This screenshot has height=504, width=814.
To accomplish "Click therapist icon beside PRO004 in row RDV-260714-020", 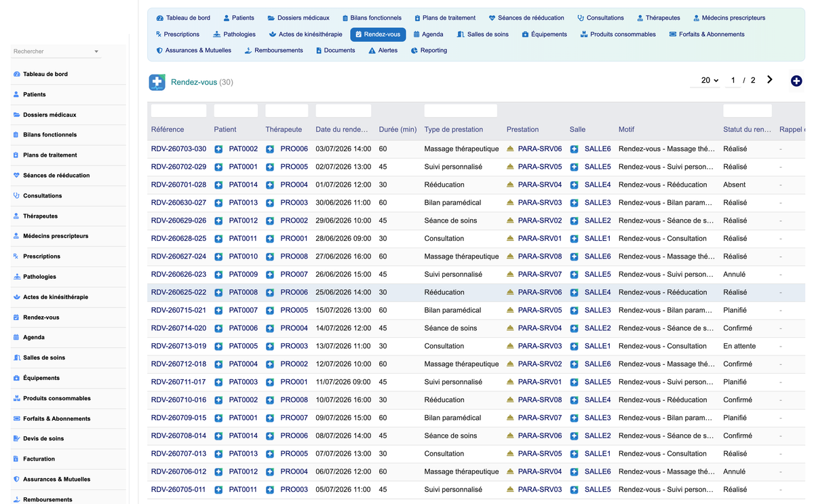I will 270,328.
